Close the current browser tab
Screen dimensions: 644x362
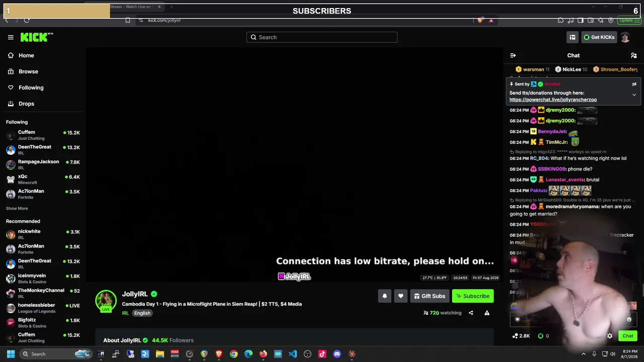point(159,7)
